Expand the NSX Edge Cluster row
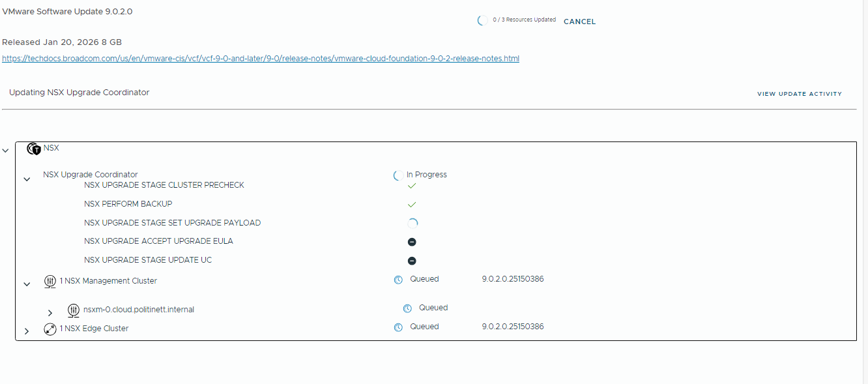Image resolution: width=868 pixels, height=384 pixels. [27, 331]
